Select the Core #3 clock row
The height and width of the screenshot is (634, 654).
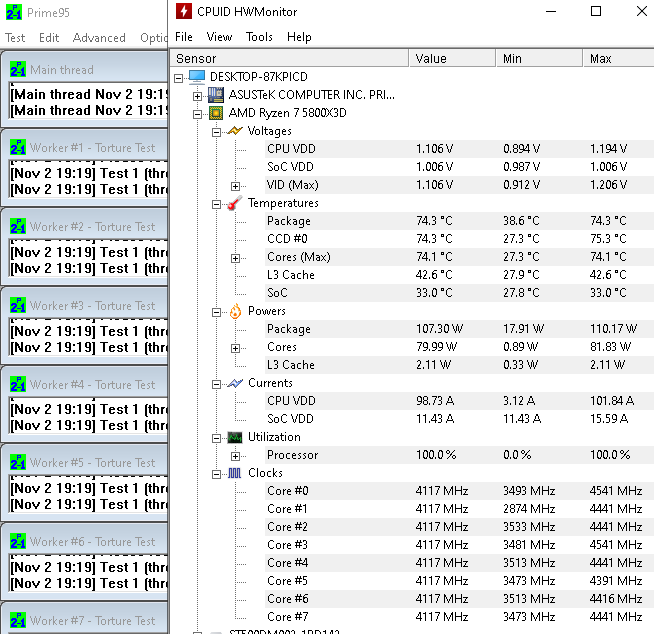coord(458,545)
